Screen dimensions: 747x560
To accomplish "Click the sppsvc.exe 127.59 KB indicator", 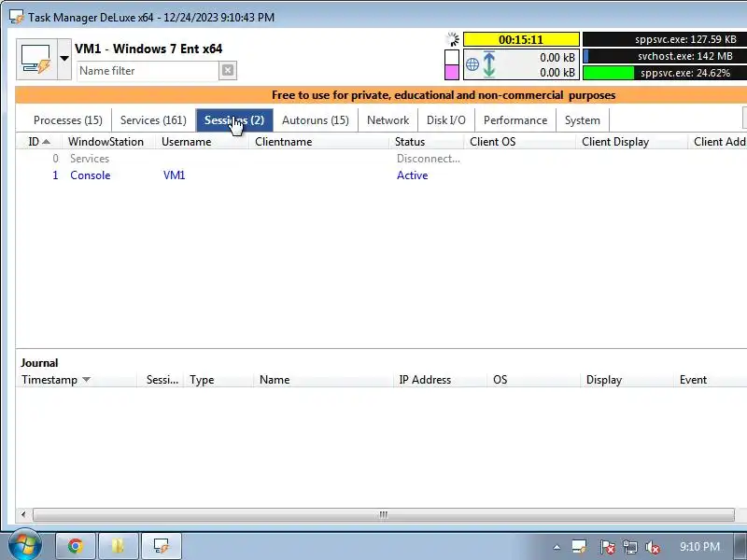I will click(665, 39).
